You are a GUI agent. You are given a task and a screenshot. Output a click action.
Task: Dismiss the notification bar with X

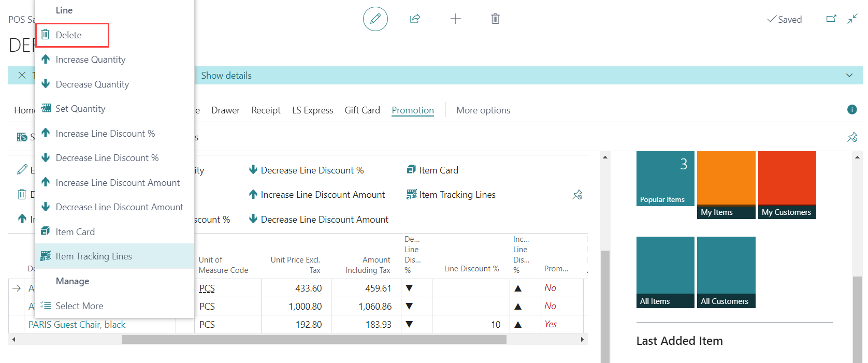click(x=22, y=75)
